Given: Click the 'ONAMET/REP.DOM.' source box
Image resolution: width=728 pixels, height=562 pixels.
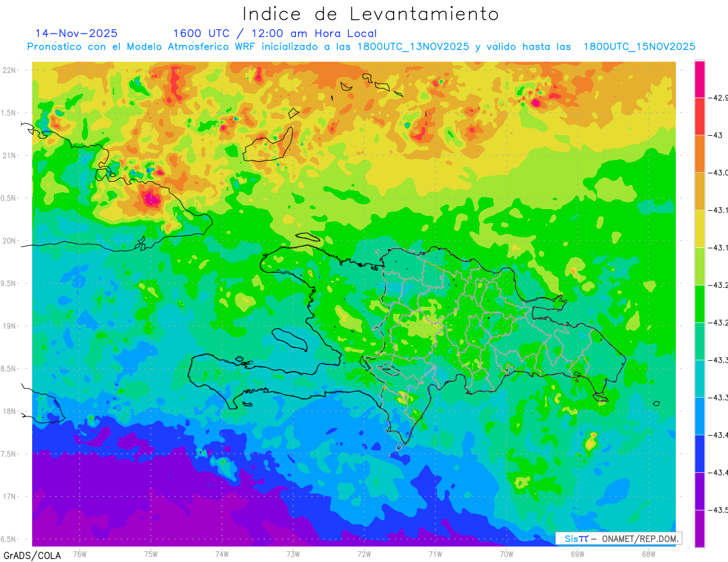Looking at the screenshot, I should tap(618, 538).
